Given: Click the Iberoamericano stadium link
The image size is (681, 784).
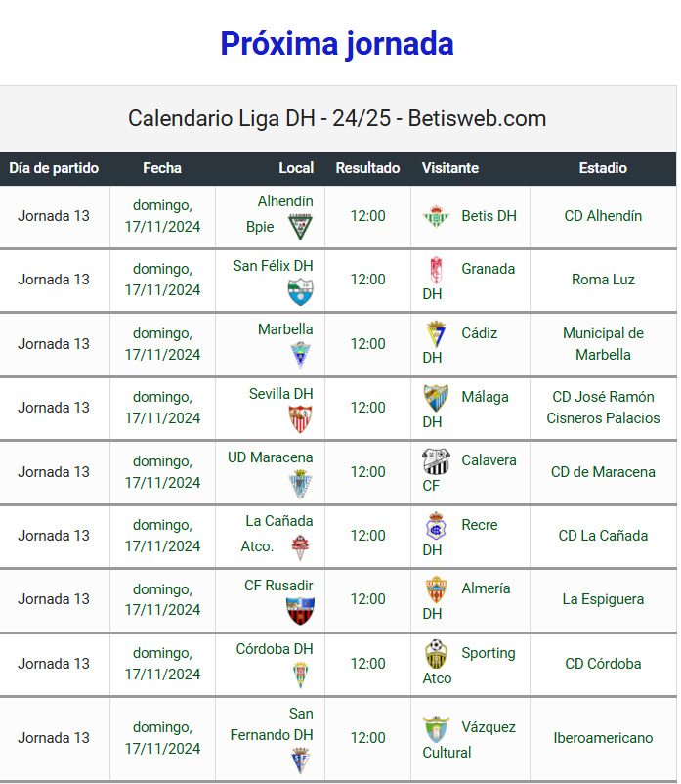Looking at the screenshot, I should click(603, 738).
